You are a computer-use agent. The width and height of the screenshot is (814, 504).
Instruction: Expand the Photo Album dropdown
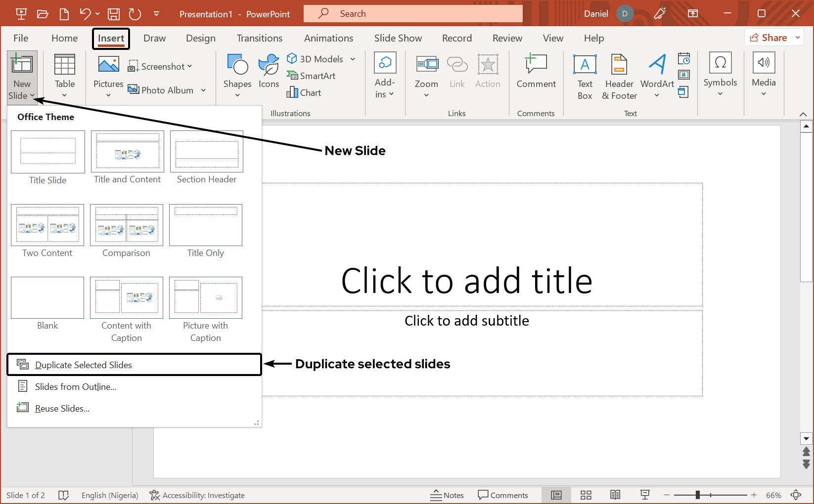pyautogui.click(x=203, y=90)
